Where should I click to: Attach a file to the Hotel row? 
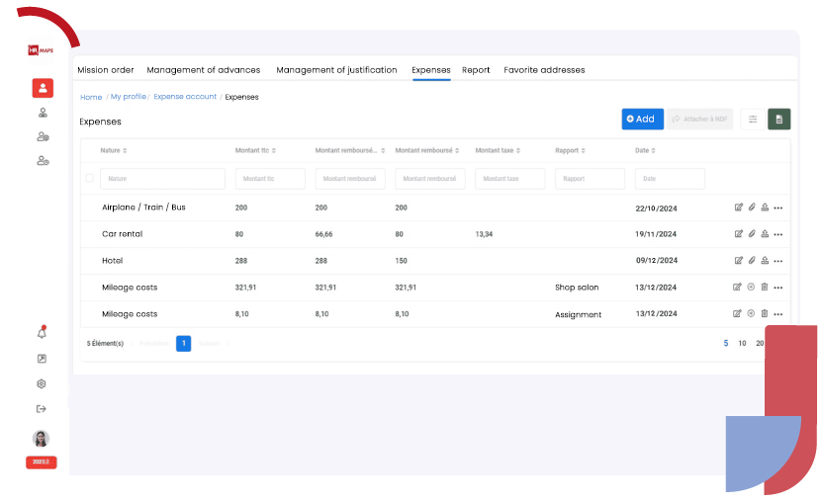click(752, 260)
